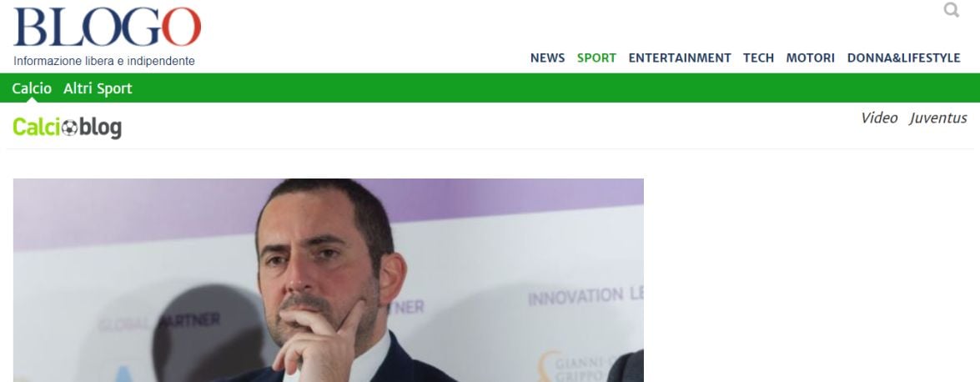Click 'GLOBAL PARTNER' text in article photo

pos(158,323)
